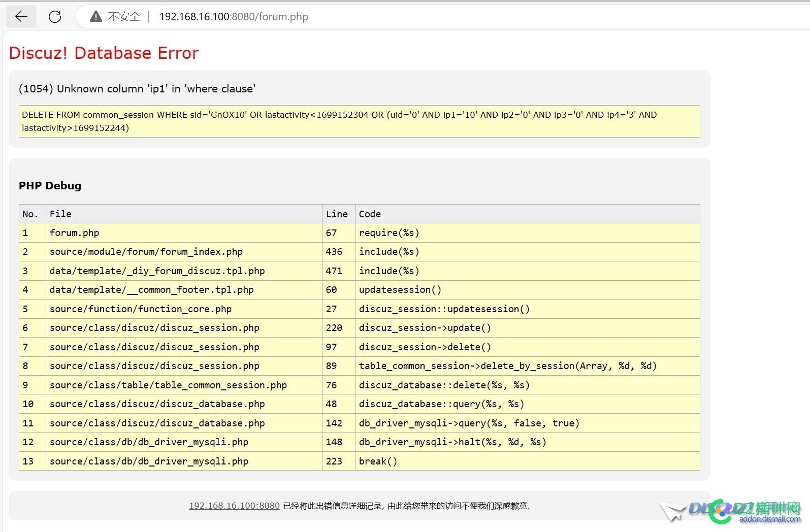Click 'db_driver_mysqli->halt(%s, %d, %s)' cell

[527, 442]
